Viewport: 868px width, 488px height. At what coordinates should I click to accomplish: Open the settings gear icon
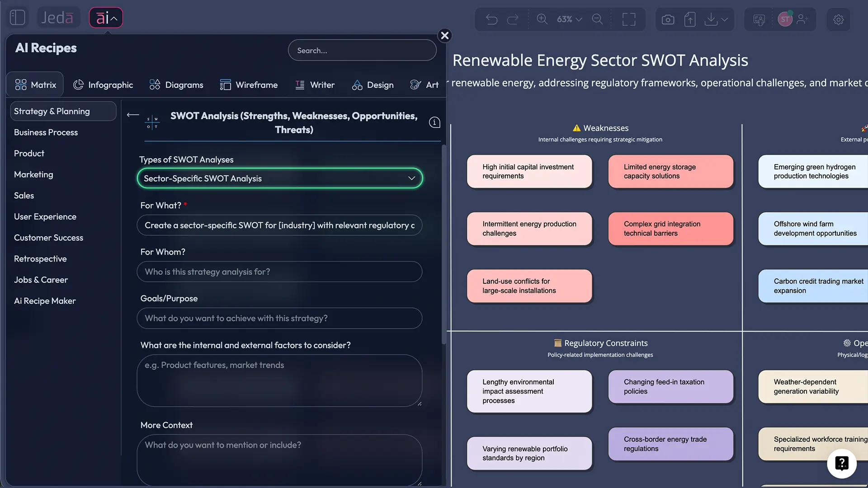pos(838,19)
